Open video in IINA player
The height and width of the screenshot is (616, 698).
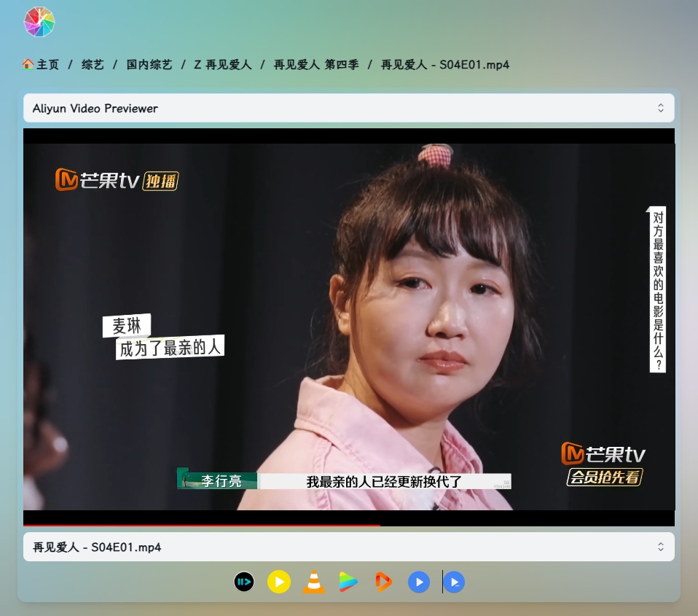[244, 582]
